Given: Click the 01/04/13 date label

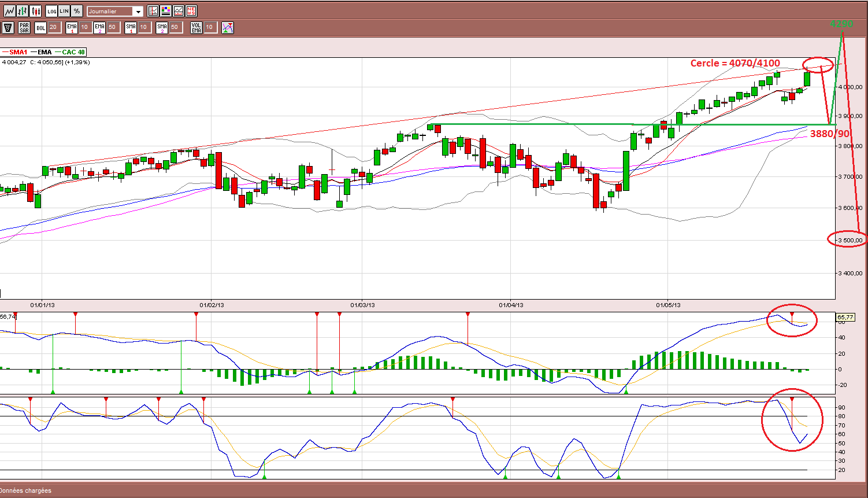Looking at the screenshot, I should point(511,305).
